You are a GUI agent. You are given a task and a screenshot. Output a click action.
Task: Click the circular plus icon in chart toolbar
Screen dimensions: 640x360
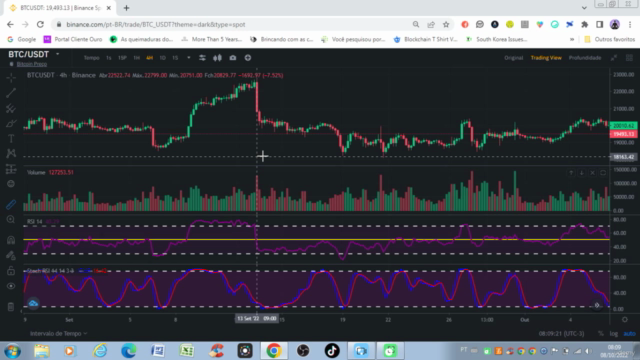[x=248, y=58]
